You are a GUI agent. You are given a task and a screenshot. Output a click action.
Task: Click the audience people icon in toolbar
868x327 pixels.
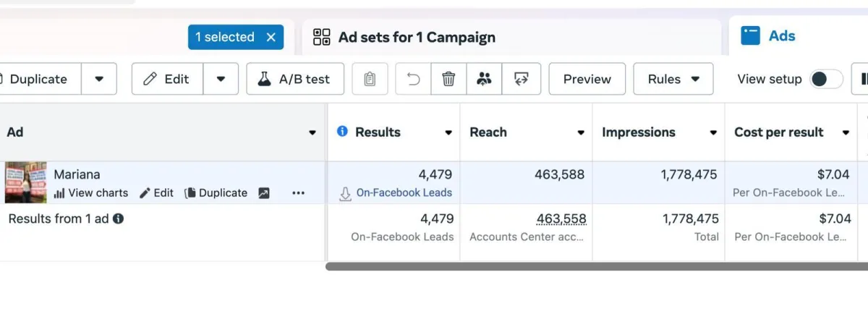(484, 79)
